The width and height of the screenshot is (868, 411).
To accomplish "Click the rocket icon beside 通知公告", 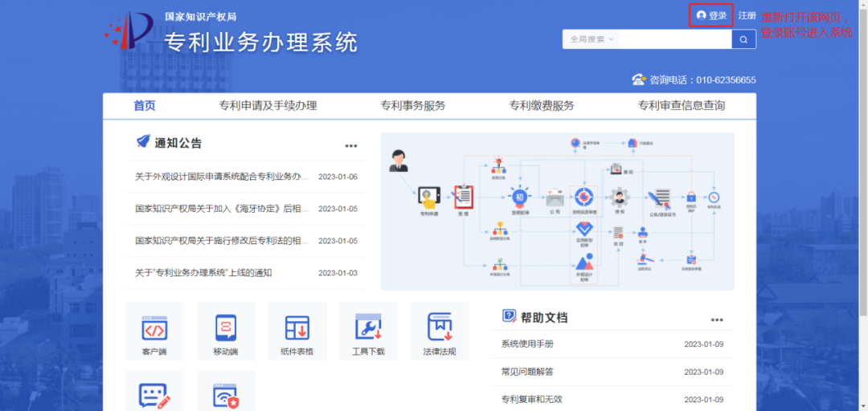I will (x=143, y=141).
